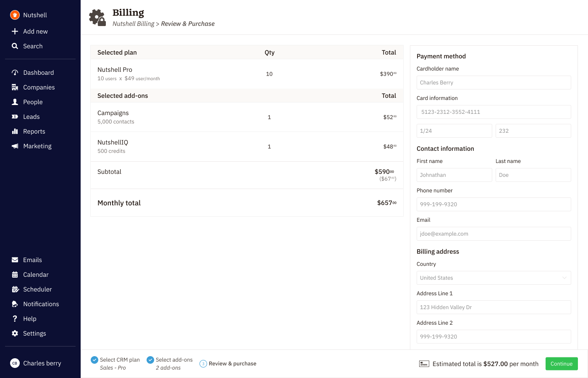The height and width of the screenshot is (378, 588).
Task: Click the $390 plan total
Action: click(x=388, y=74)
